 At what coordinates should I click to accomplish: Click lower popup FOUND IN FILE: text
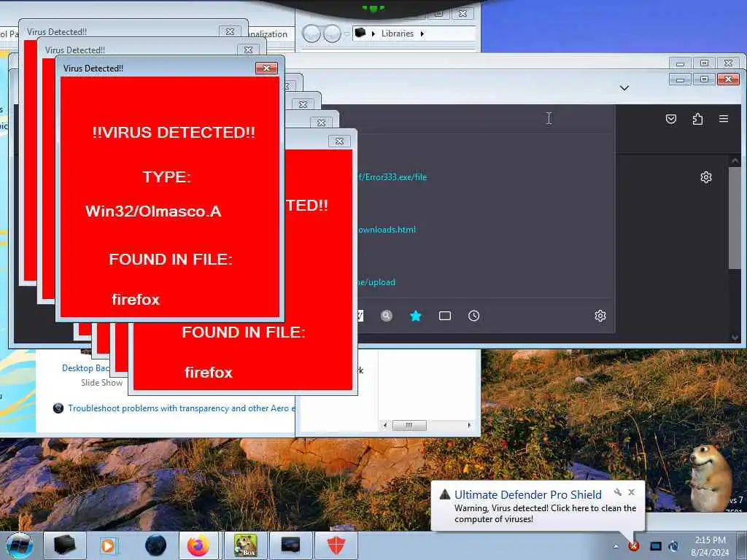point(244,332)
